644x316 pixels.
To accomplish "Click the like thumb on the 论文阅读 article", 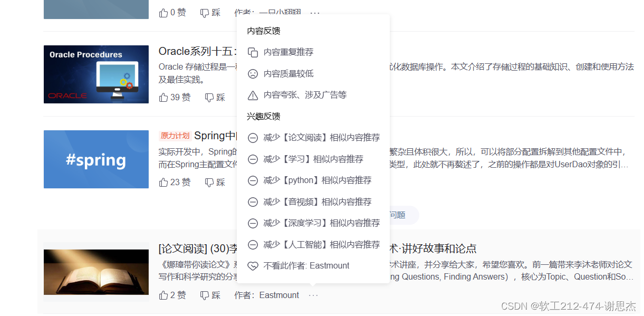I will [163, 295].
